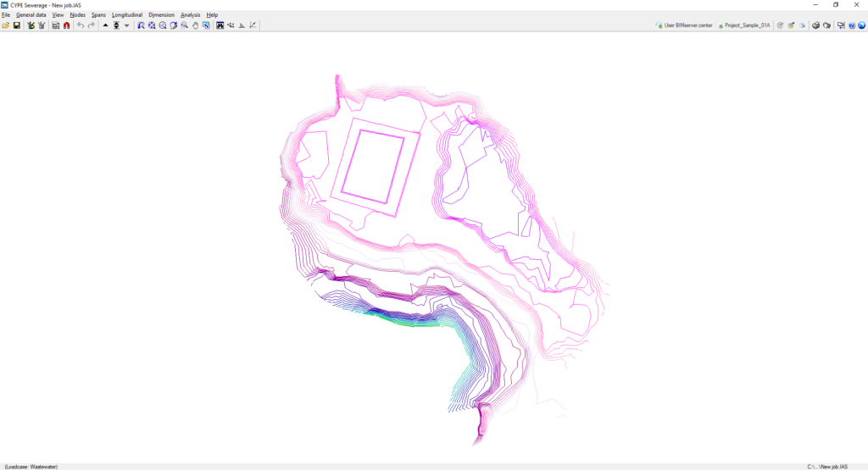Open file using the folder icon
The image size is (868, 470).
click(6, 25)
